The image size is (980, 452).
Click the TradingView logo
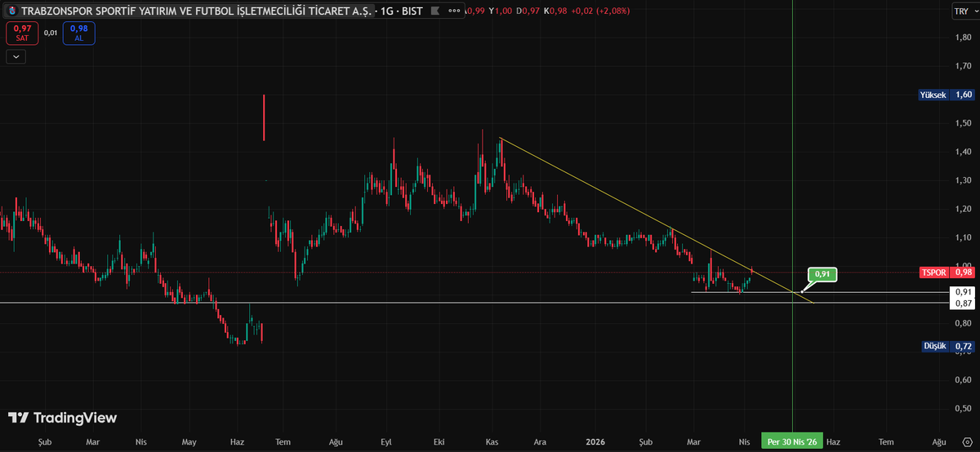click(62, 418)
